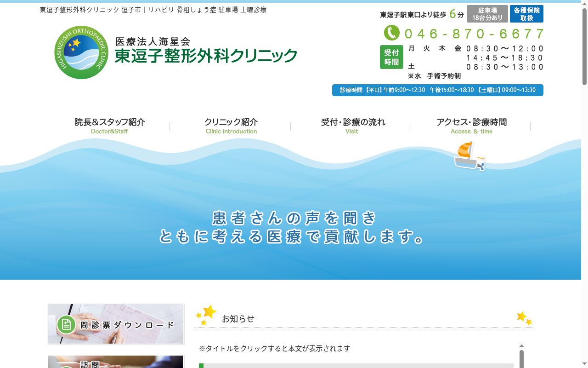Click the 東逗子駅東口より徒歩6分 text
This screenshot has width=588, height=368.
tap(422, 14)
